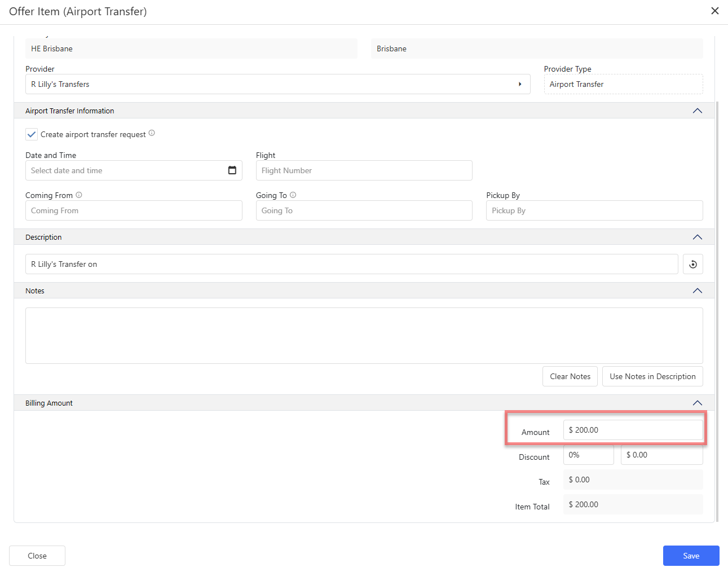Click the Discount percentage field showing 0%
The height and width of the screenshot is (576, 728).
[588, 455]
